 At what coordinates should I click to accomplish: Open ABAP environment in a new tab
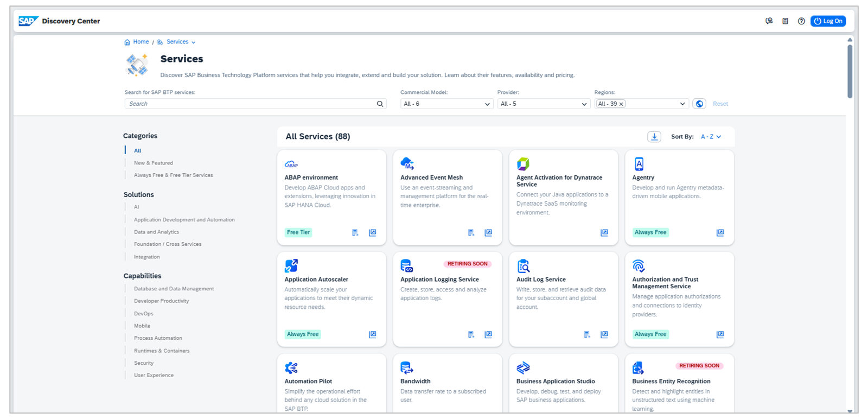373,233
